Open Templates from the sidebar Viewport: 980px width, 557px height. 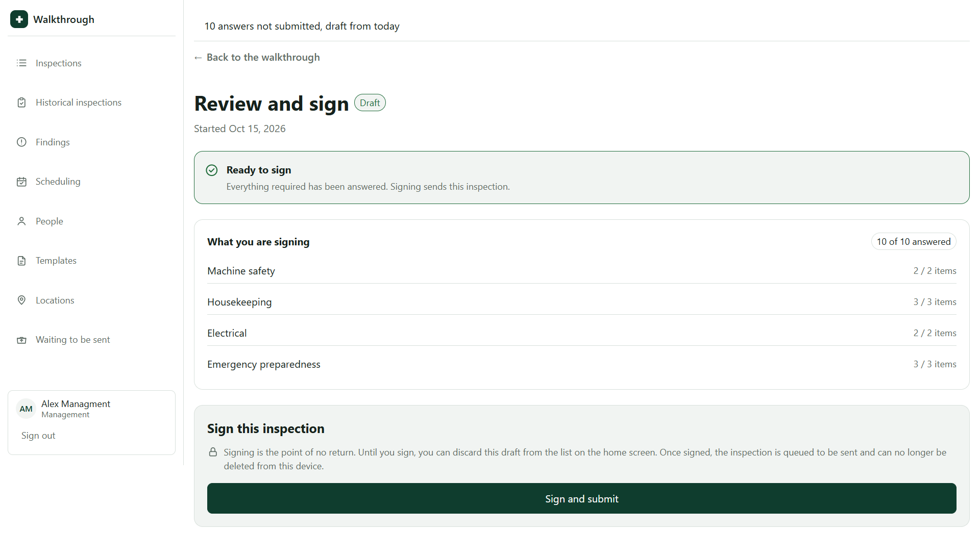click(x=92, y=261)
